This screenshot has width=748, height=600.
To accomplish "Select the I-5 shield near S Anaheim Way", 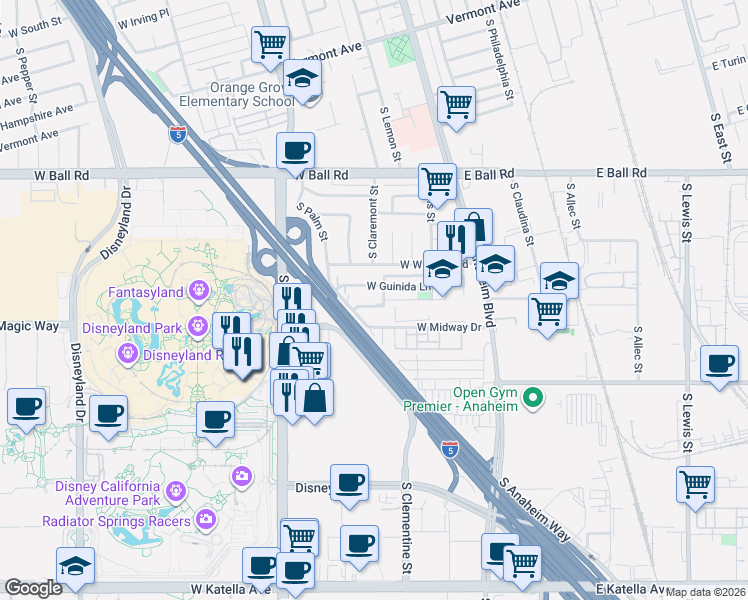I will (x=449, y=450).
